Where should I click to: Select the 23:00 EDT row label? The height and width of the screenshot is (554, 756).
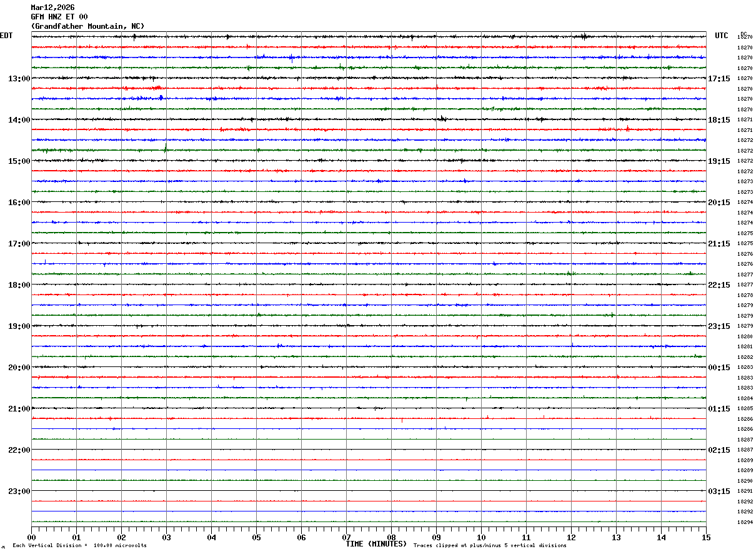coord(19,491)
